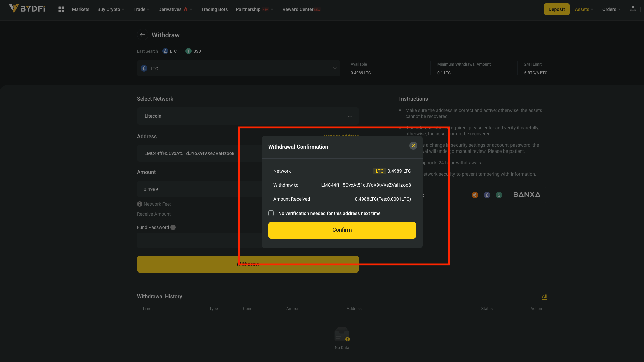Click the Time column header
Viewport: 644px width, 362px height.
tap(147, 309)
